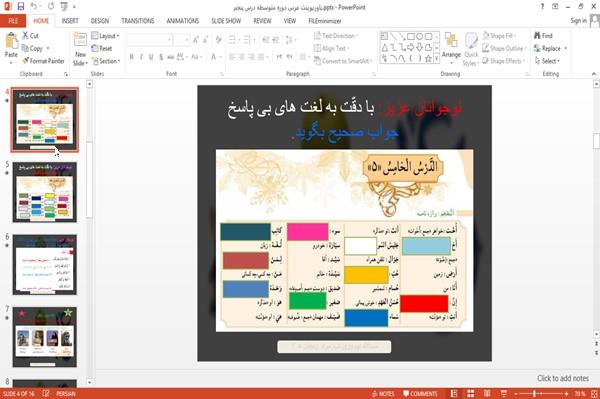
Task: Toggle NOTES pane in status bar
Action: (383, 394)
